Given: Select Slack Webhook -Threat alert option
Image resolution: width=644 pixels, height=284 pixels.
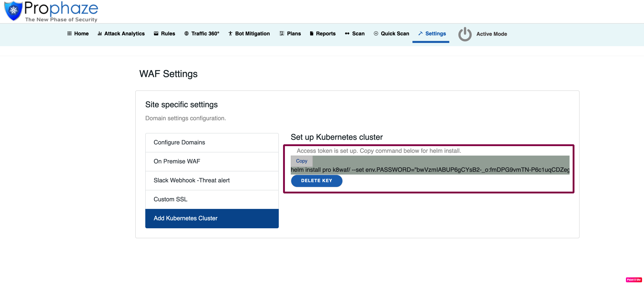Looking at the screenshot, I should (x=212, y=180).
